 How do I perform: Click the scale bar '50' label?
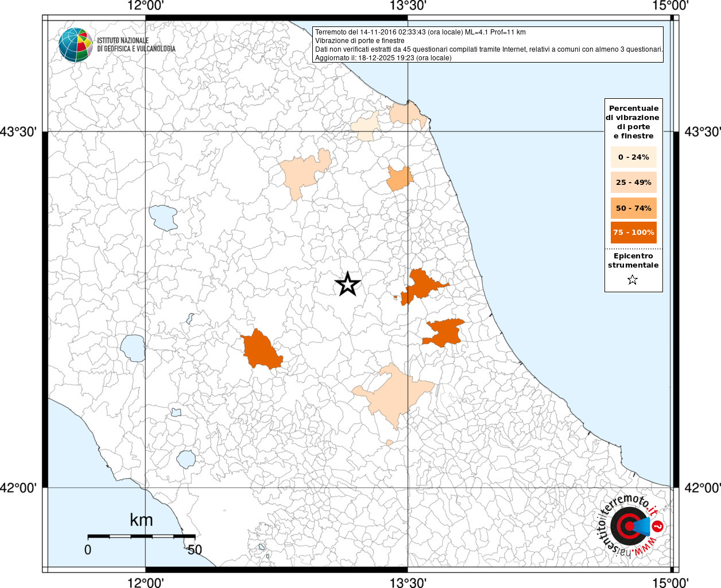click(195, 550)
